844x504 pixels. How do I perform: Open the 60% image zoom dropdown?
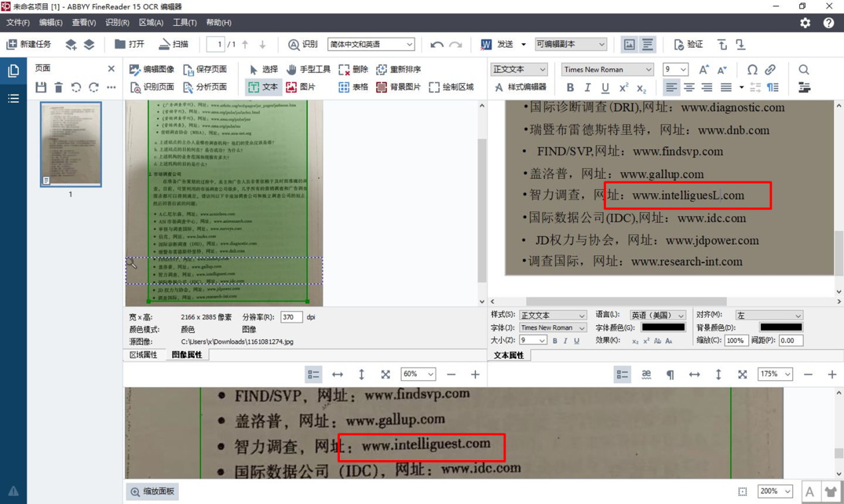click(418, 374)
